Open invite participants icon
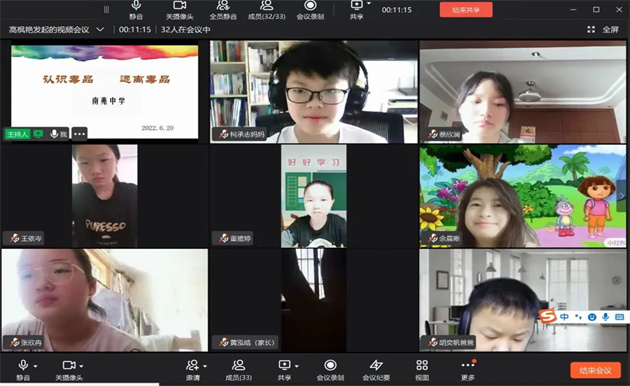Viewport: 630px width, 386px height. click(x=193, y=370)
